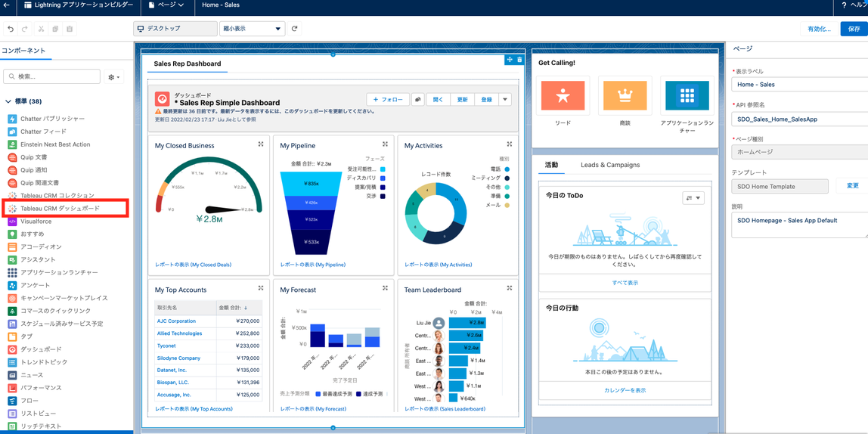Click the dashboard 登録 button
This screenshot has width=868, height=434.
coord(486,100)
